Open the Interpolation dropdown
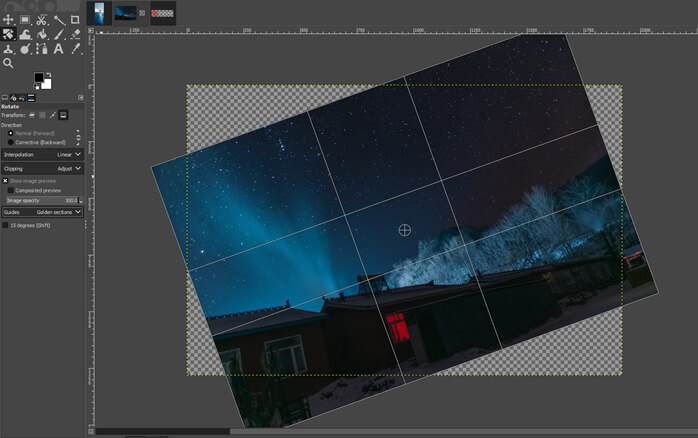The width and height of the screenshot is (698, 438). pyautogui.click(x=42, y=154)
